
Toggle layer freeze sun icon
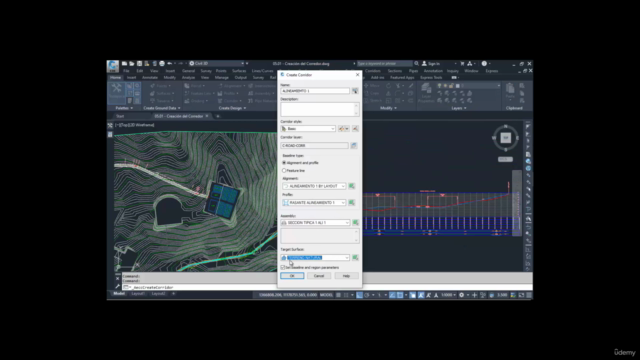pos(445,86)
